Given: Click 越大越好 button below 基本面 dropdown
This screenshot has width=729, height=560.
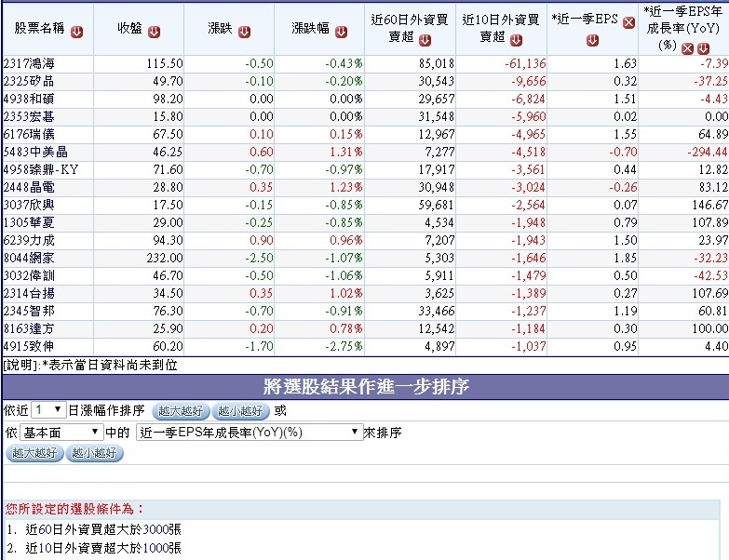Looking at the screenshot, I should click(x=34, y=453).
